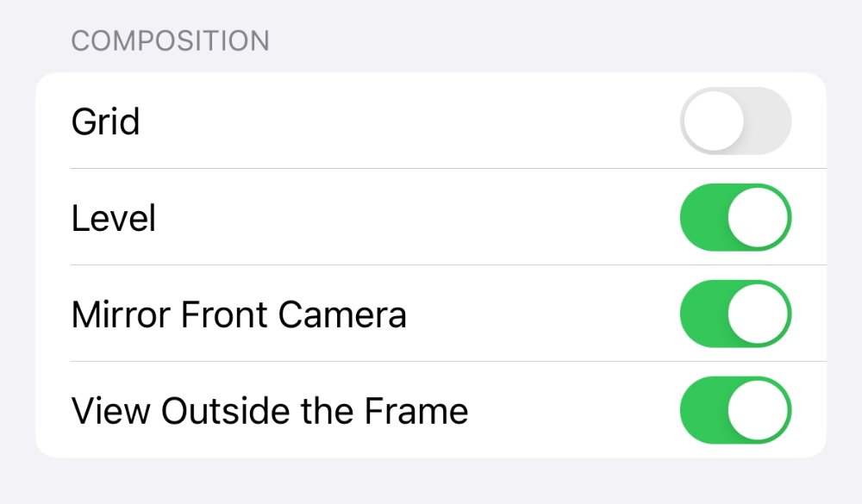Enable the Grid toggle
Image resolution: width=862 pixels, height=504 pixels.
click(x=735, y=121)
